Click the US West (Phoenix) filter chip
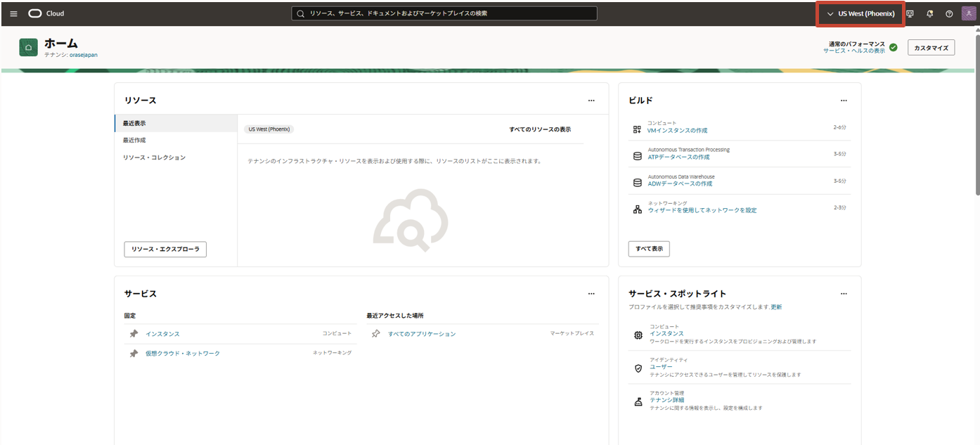The image size is (980, 445). (269, 129)
